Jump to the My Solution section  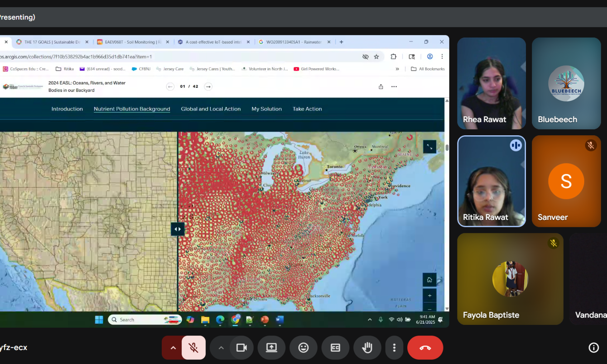(x=266, y=109)
